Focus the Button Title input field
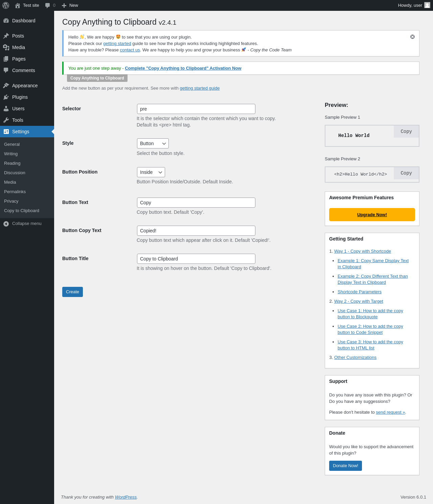 [196, 259]
